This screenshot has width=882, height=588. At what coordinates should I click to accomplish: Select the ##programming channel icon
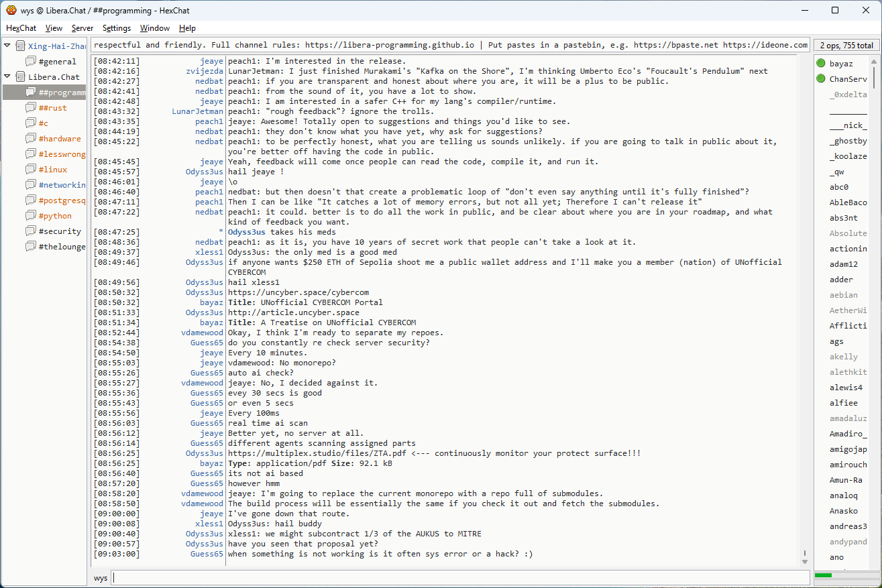(31, 93)
